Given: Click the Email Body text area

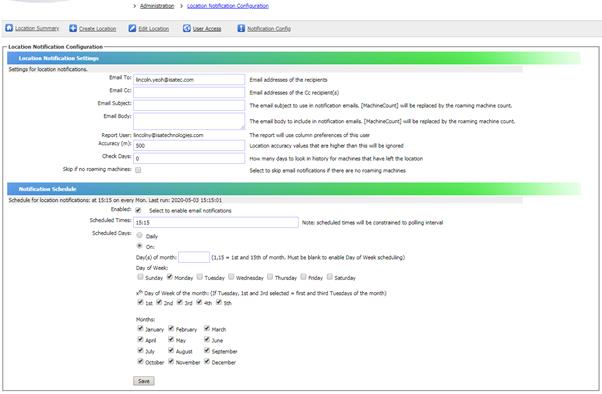Looking at the screenshot, I should (x=189, y=121).
